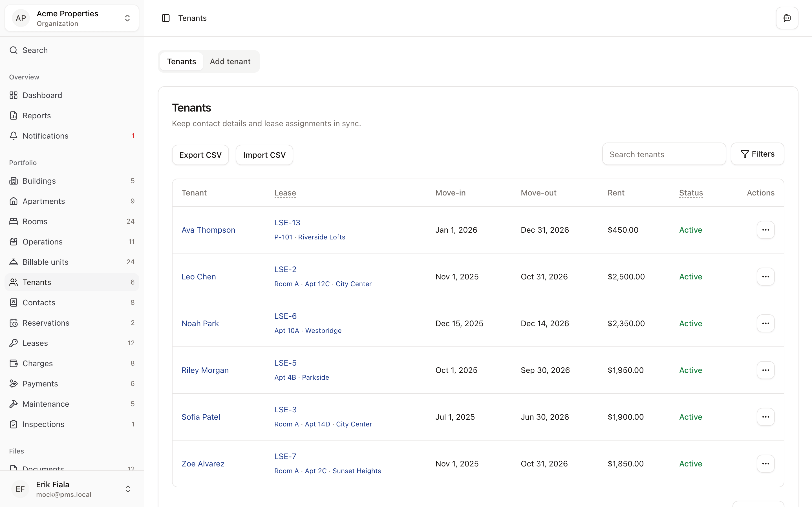Open Notifications from the bell icon
812x507 pixels.
14,136
